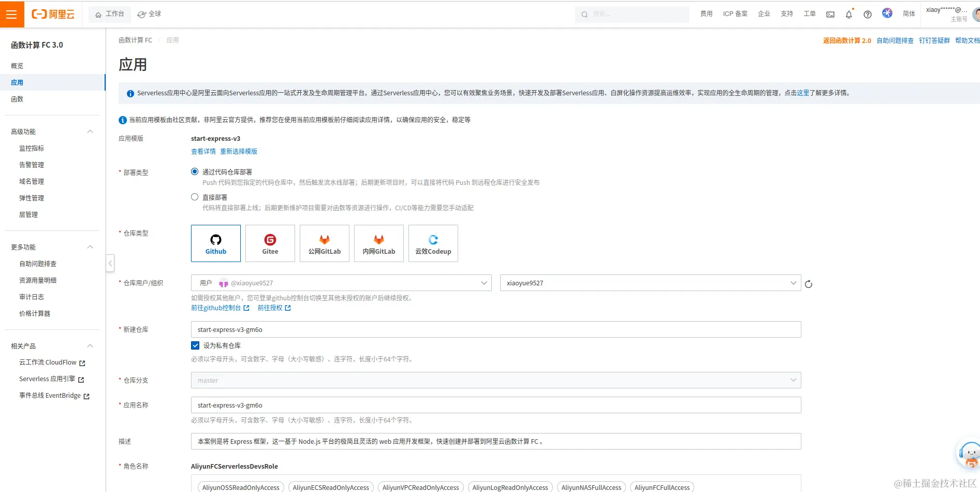Refresh the organization list with the reload icon
The height and width of the screenshot is (492, 980).
click(x=809, y=283)
